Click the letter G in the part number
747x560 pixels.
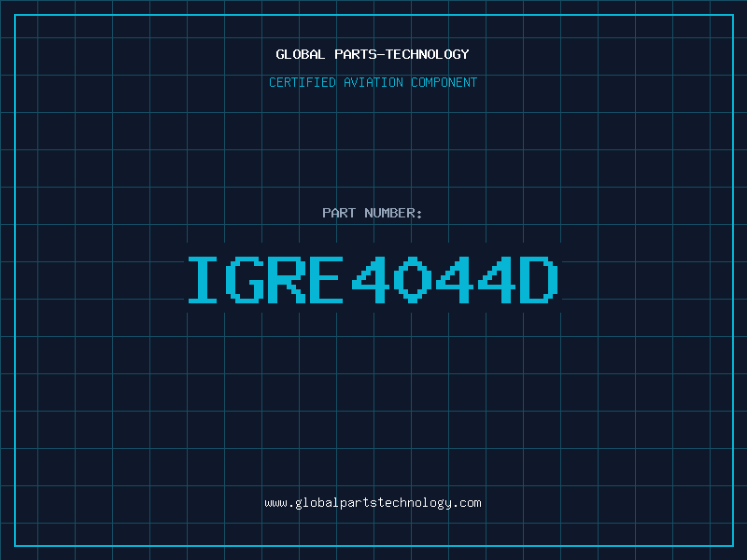(x=247, y=280)
